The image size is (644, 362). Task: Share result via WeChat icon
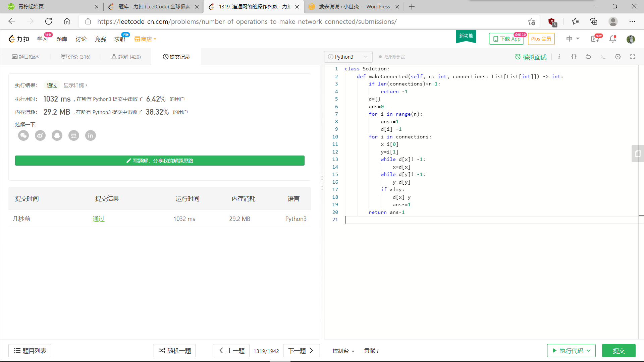pyautogui.click(x=23, y=135)
